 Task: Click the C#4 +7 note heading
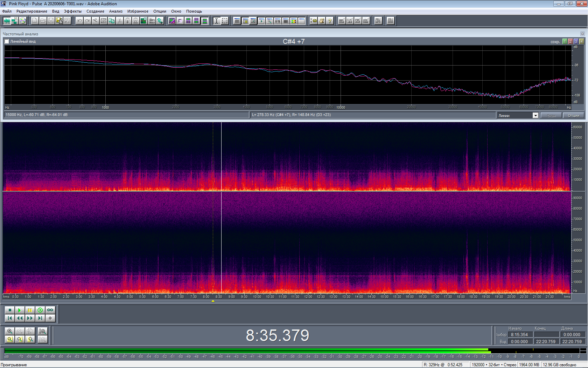294,41
